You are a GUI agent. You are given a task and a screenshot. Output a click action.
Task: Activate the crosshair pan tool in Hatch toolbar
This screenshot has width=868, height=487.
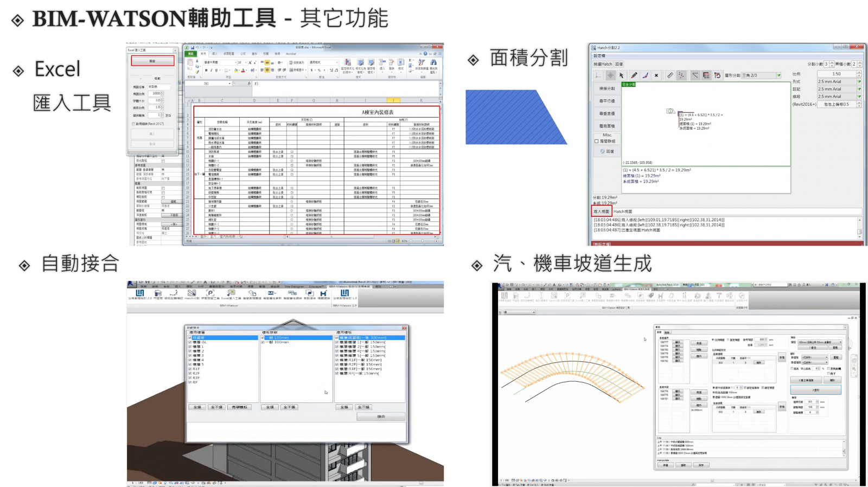point(610,75)
